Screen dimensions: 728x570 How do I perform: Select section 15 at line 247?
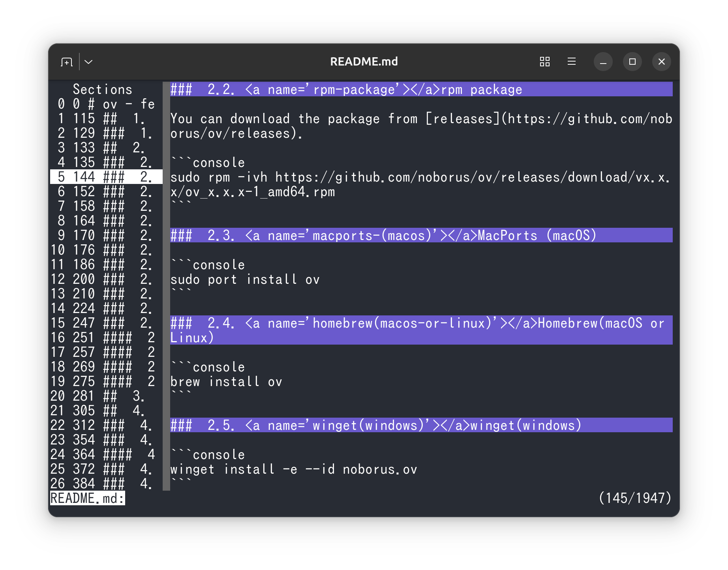106,323
